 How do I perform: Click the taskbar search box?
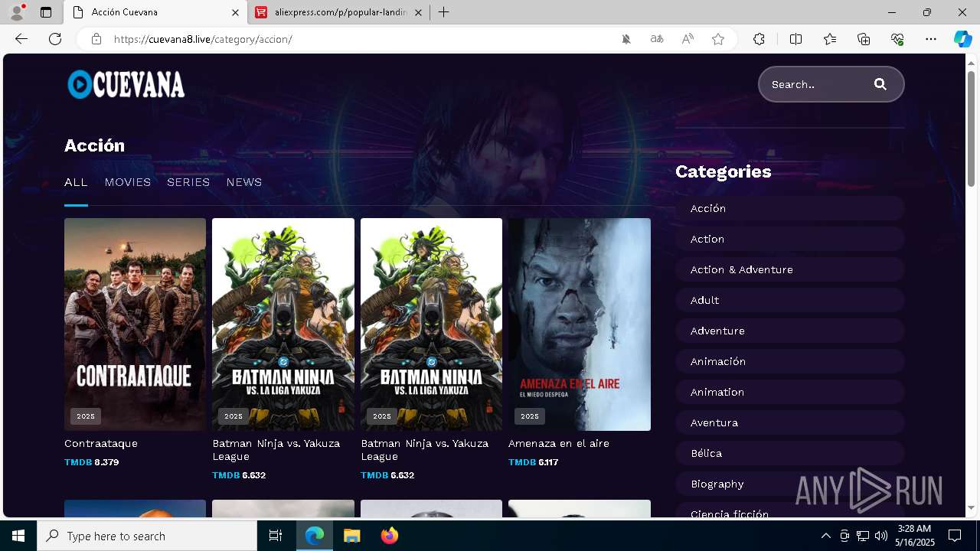pos(147,536)
